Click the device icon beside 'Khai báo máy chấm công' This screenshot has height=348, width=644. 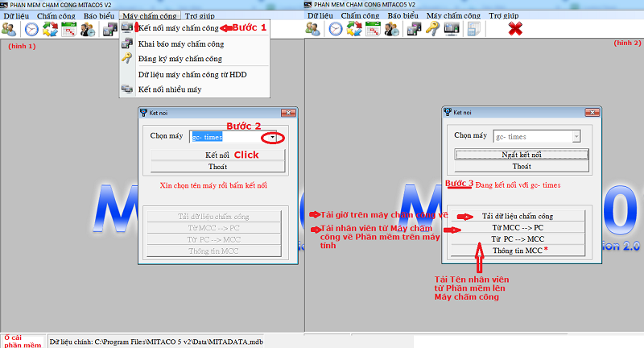[x=127, y=43]
